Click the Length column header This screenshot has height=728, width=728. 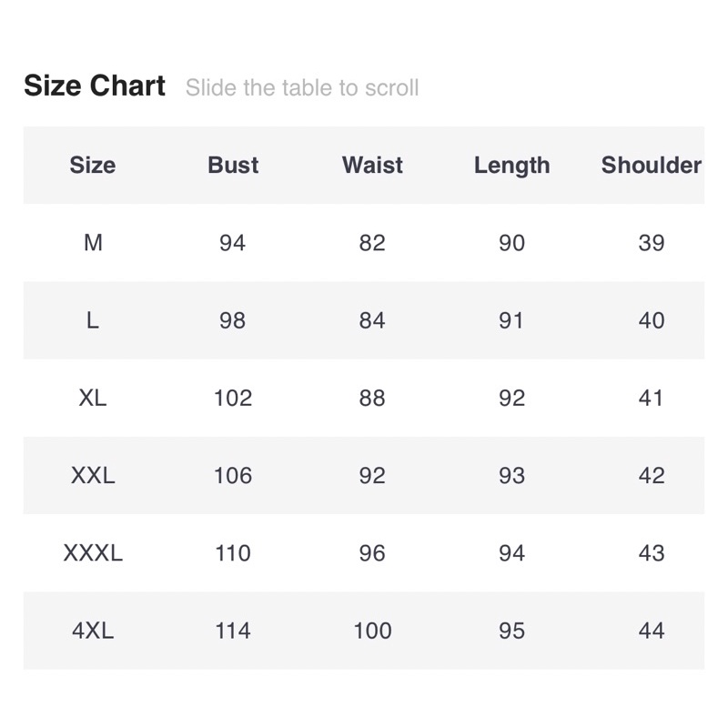(x=511, y=166)
